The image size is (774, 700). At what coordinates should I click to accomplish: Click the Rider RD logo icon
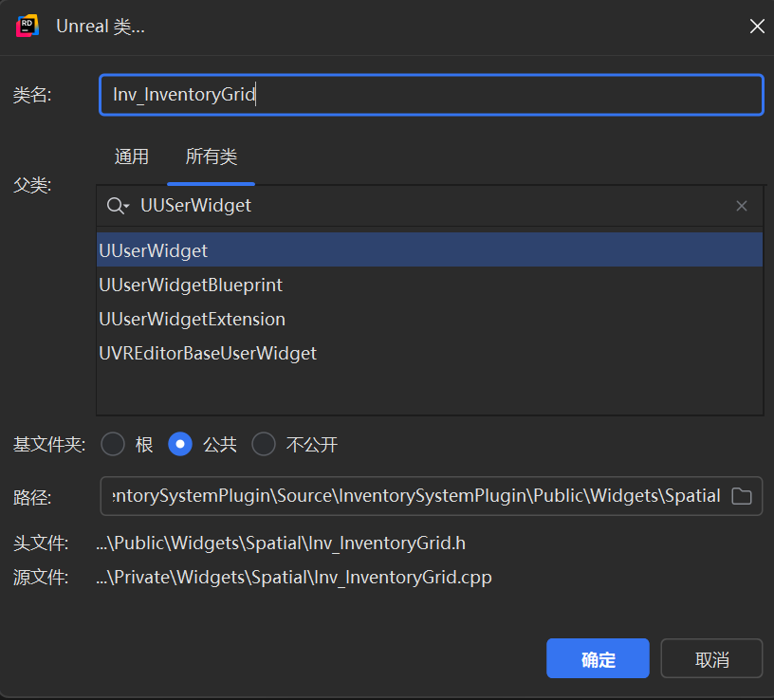tap(28, 27)
